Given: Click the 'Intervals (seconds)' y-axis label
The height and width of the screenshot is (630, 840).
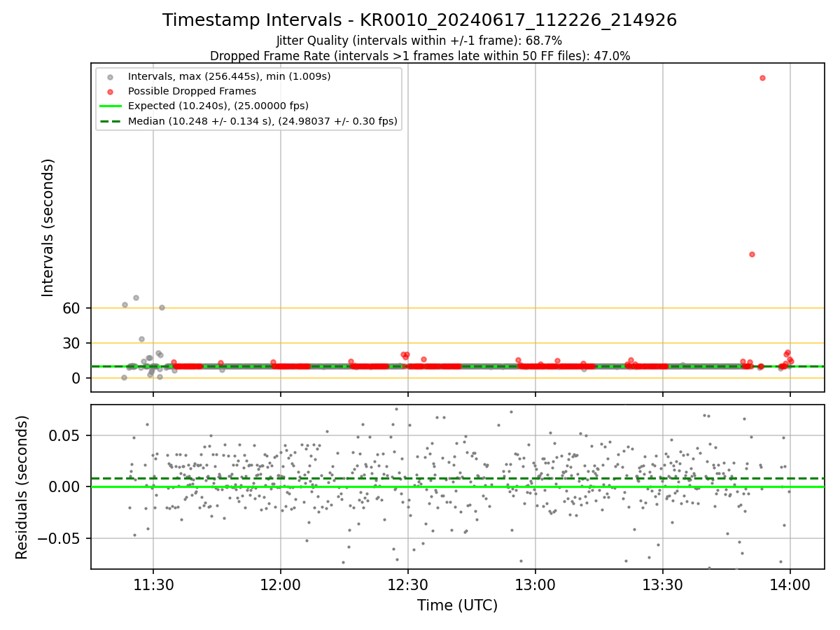Looking at the screenshot, I should 48,227.
